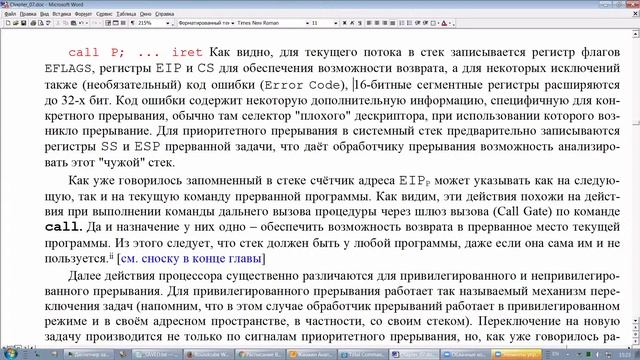Click the Tables and Borders icon
The image size is (640, 360).
108,23
